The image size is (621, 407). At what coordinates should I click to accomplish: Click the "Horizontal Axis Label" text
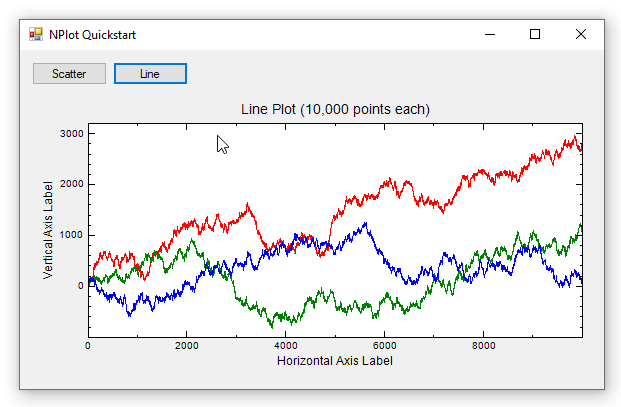(335, 361)
